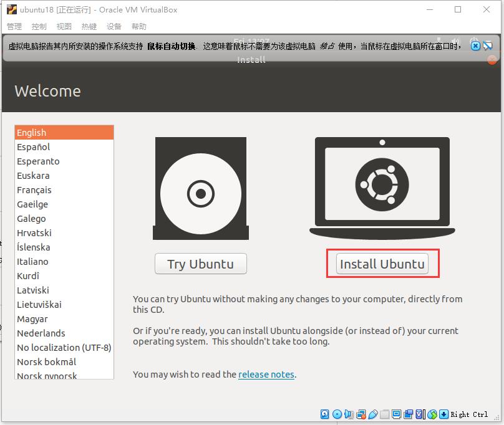Select Íslenska in the language list
This screenshot has width=504, height=425.
tap(64, 247)
